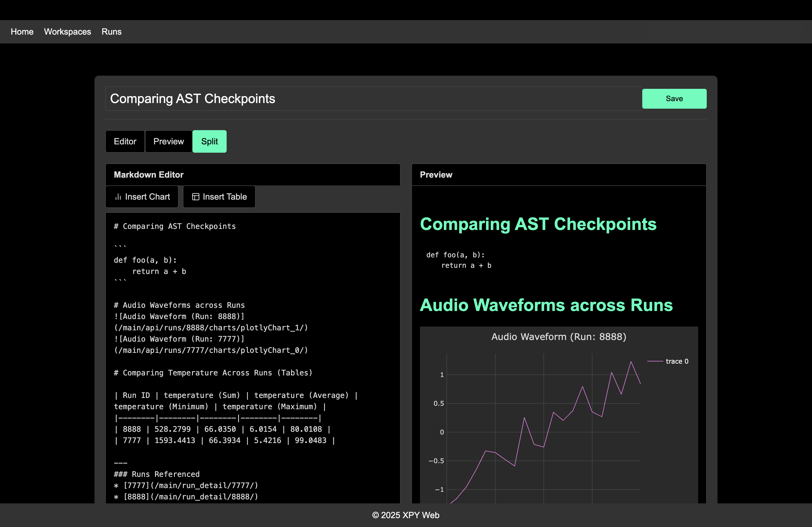Go to the Runs page
The width and height of the screenshot is (812, 527).
[111, 32]
